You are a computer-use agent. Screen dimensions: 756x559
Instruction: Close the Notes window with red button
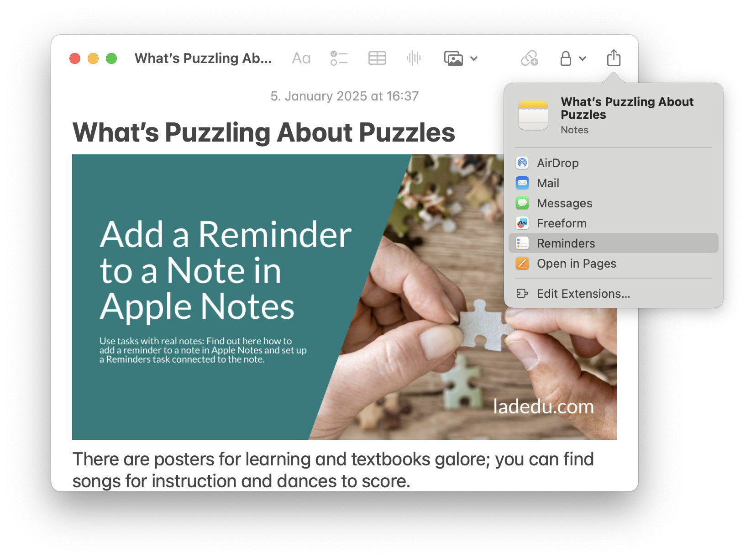(75, 58)
